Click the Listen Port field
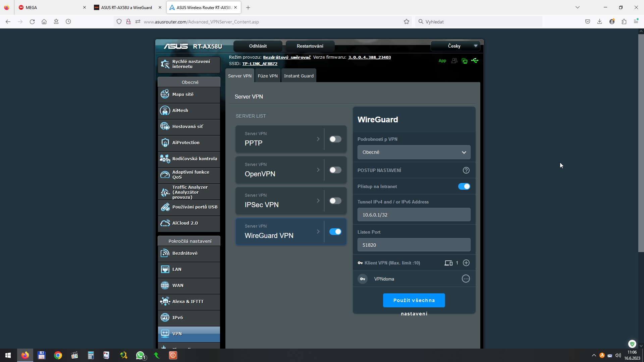 [414, 245]
